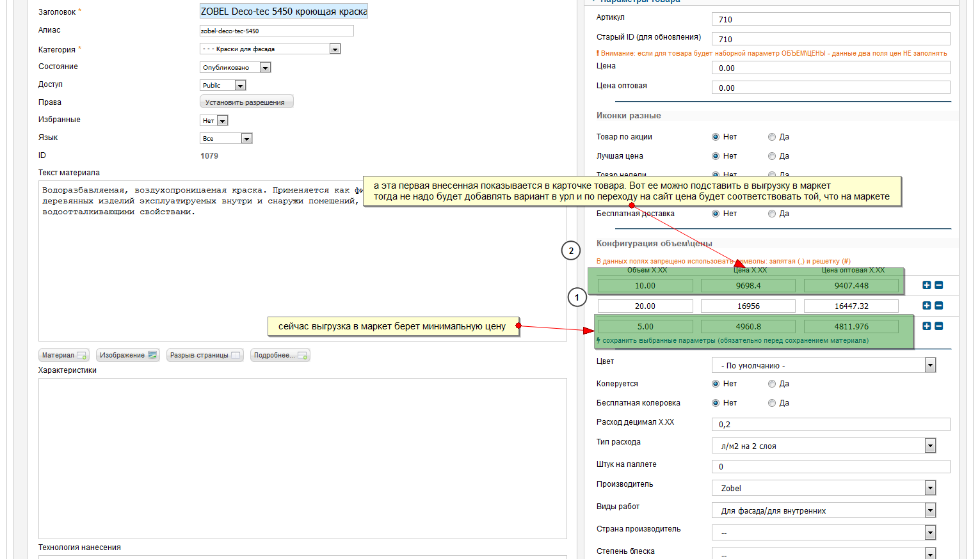980x559 pixels.
Task: Open the Тип расхода dropdown
Action: 824,446
